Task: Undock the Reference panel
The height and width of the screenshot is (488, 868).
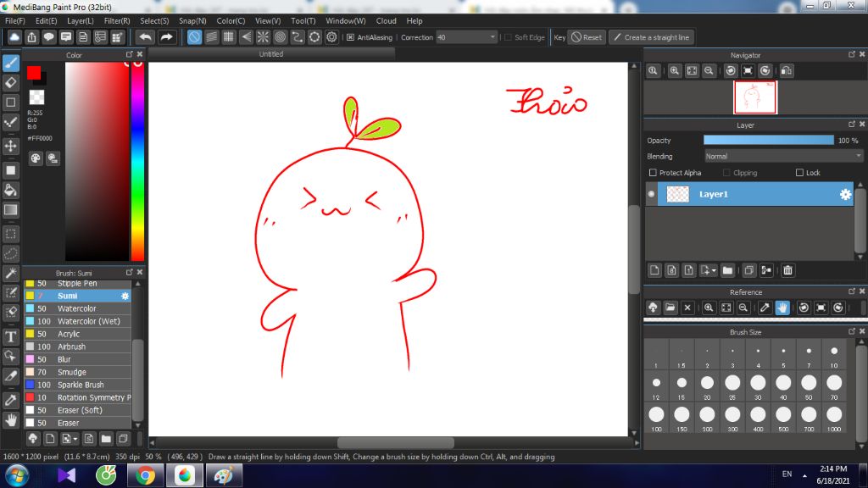Action: [x=851, y=291]
